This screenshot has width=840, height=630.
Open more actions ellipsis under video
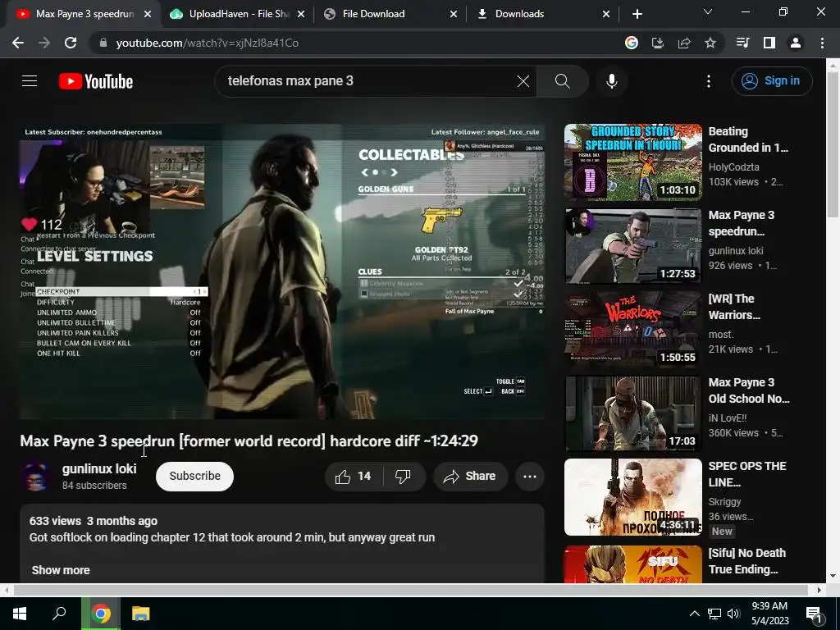pyautogui.click(x=529, y=477)
